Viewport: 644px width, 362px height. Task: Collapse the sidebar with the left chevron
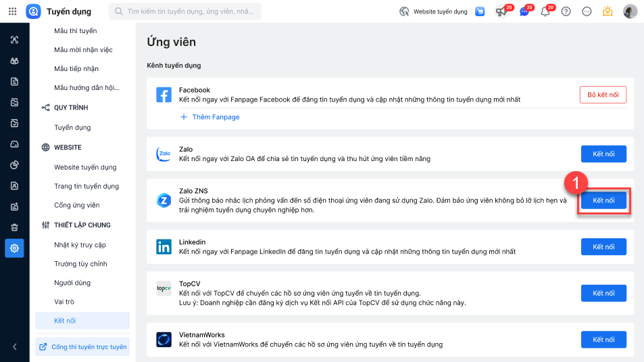[x=14, y=347]
